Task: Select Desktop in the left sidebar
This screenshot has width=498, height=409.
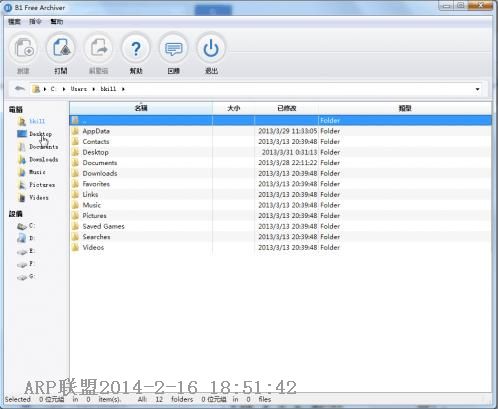Action: coord(40,134)
